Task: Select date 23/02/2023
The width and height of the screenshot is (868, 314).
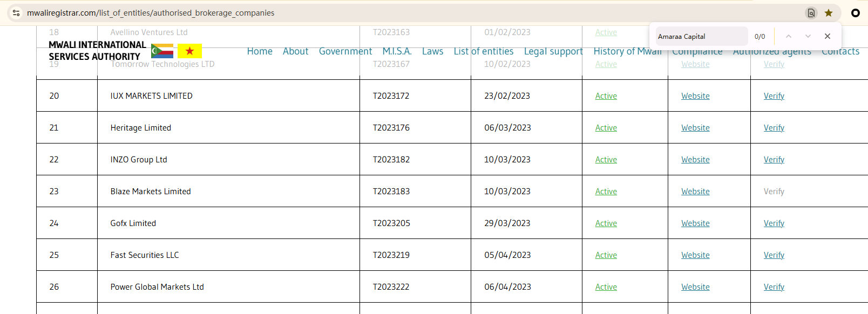Action: (x=507, y=96)
